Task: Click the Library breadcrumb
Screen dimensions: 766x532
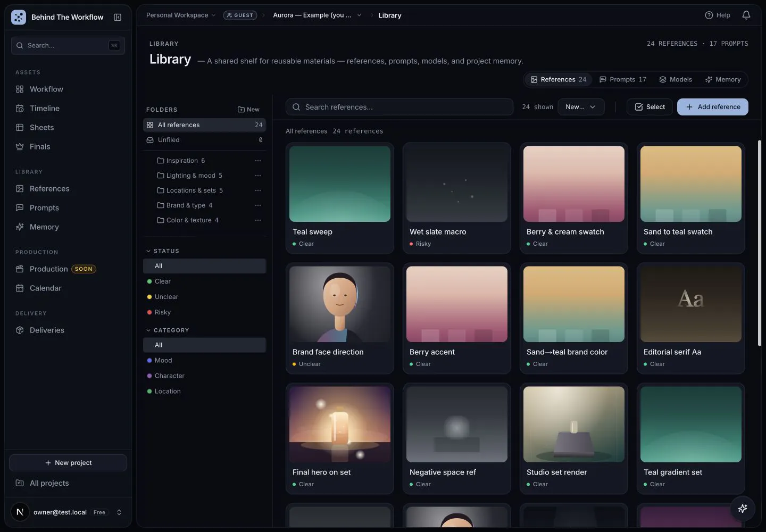Action: 390,15
